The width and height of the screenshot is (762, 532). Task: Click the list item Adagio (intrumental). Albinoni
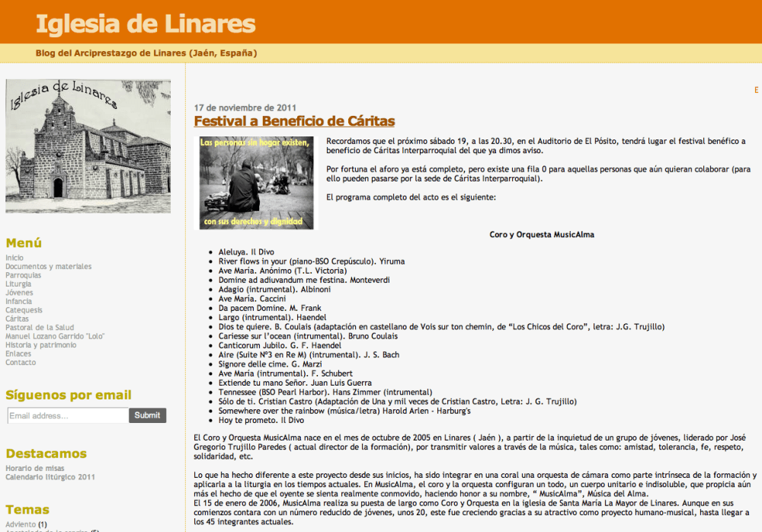click(274, 290)
